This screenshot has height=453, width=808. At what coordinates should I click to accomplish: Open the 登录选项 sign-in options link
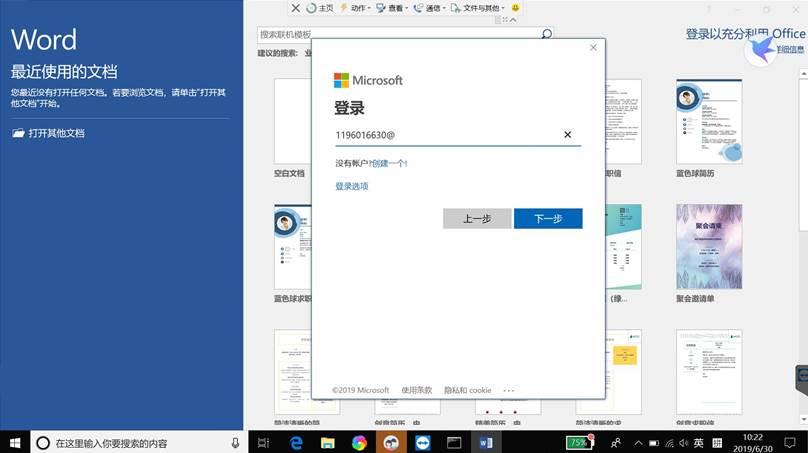(352, 186)
